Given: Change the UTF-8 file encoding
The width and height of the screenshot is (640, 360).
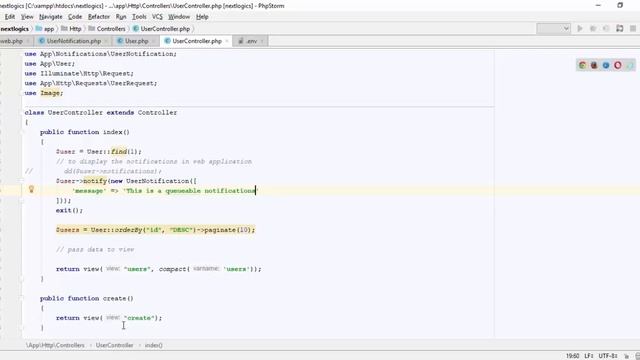Looking at the screenshot, I should pos(608,356).
